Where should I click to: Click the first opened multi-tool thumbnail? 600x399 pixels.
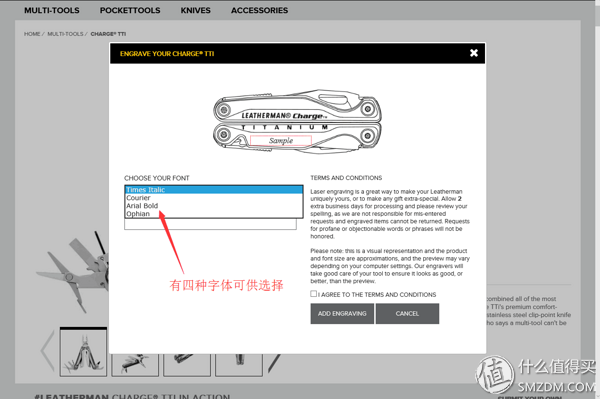click(83, 352)
